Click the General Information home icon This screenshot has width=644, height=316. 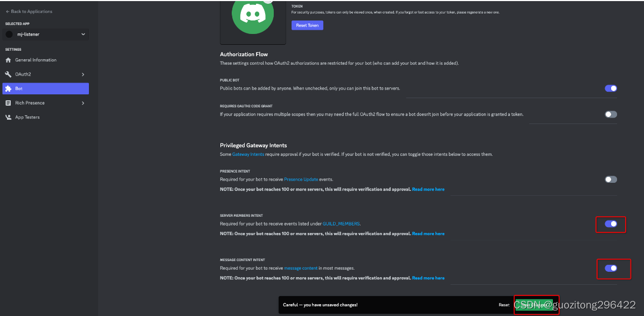pyautogui.click(x=8, y=60)
